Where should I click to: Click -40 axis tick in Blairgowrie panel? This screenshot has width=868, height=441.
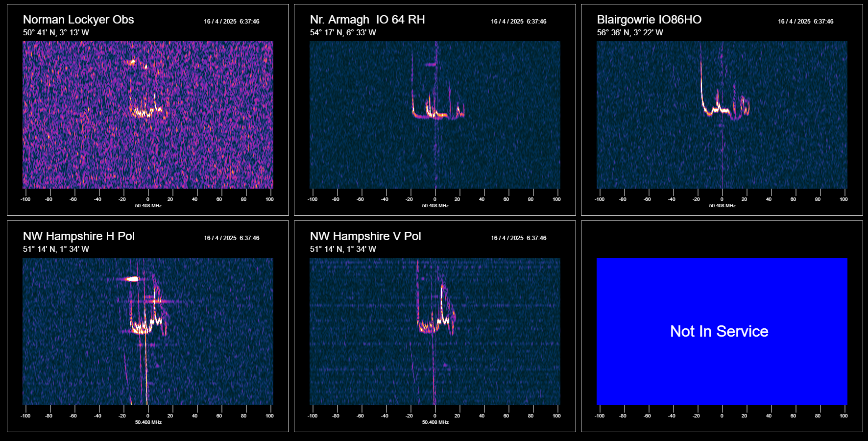point(672,199)
